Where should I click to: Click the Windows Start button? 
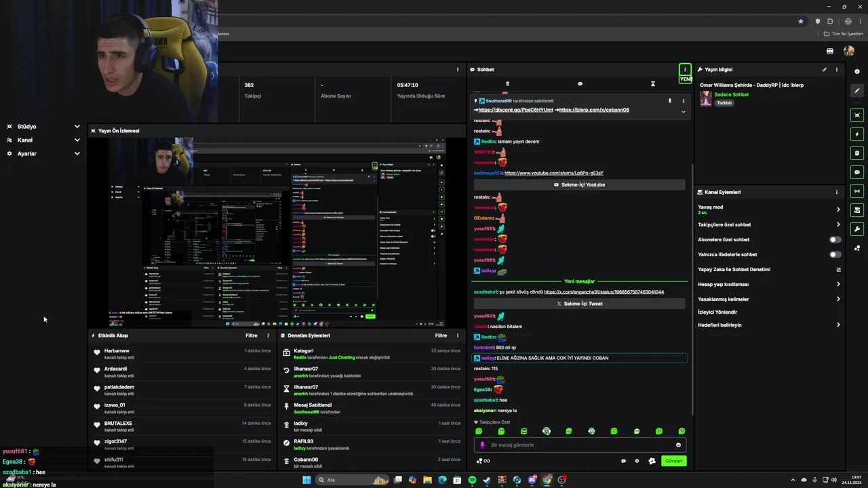pyautogui.click(x=307, y=480)
